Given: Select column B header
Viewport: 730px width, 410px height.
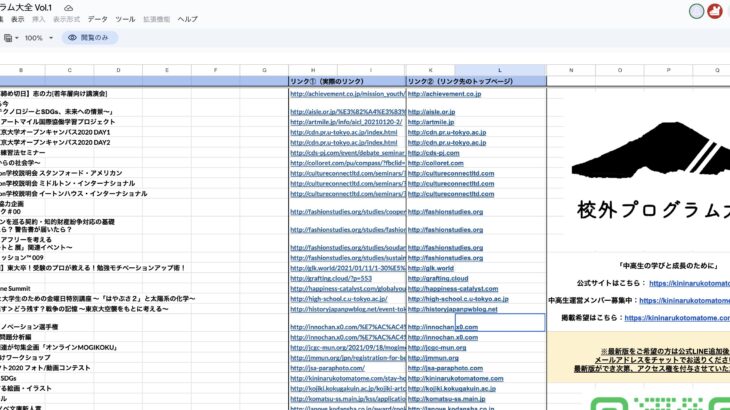Looking at the screenshot, I should [21, 70].
